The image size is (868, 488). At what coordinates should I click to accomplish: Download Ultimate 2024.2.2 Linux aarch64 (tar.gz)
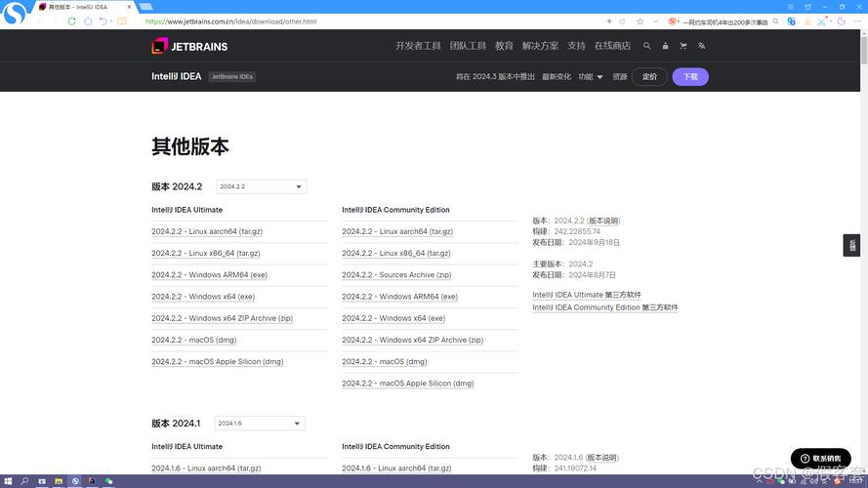click(x=207, y=232)
